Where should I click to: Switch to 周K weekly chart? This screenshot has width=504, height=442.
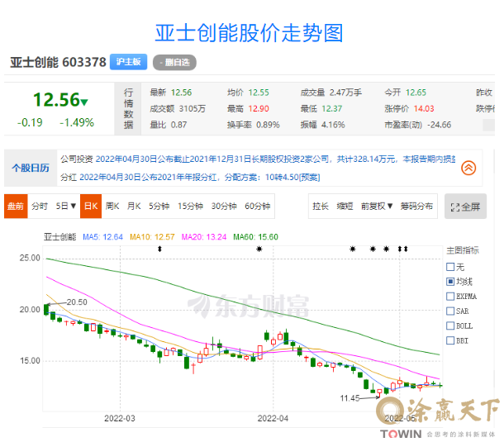tap(112, 206)
